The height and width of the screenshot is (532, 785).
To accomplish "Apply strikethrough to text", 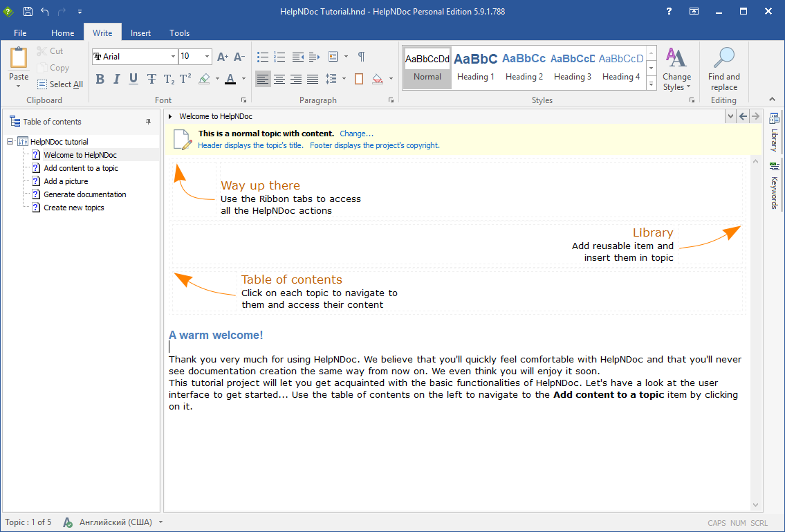I will pos(151,79).
